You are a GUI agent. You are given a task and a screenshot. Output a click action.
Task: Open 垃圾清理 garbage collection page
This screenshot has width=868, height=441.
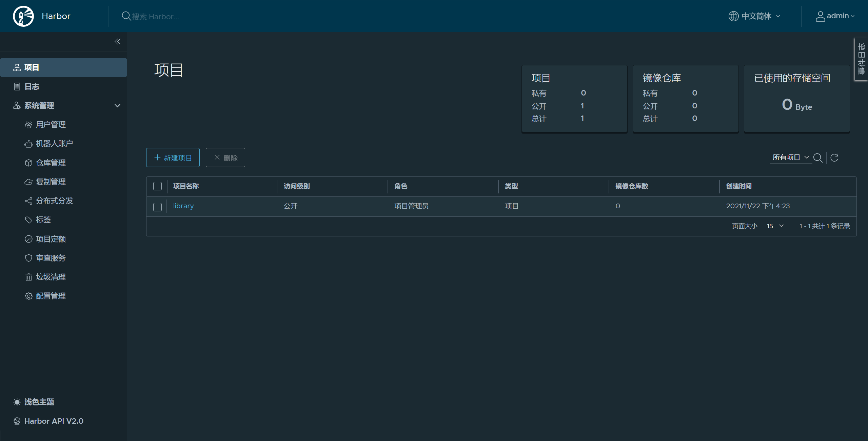click(51, 277)
